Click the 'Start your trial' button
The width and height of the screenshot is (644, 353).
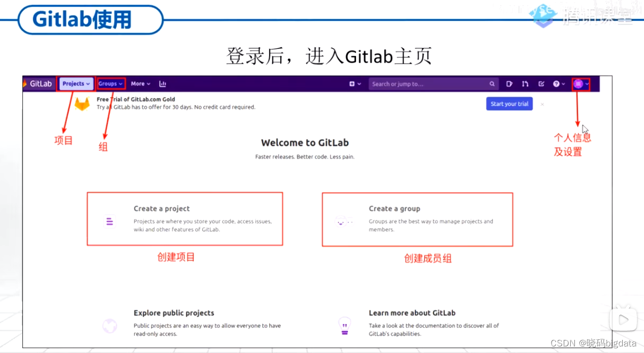509,104
